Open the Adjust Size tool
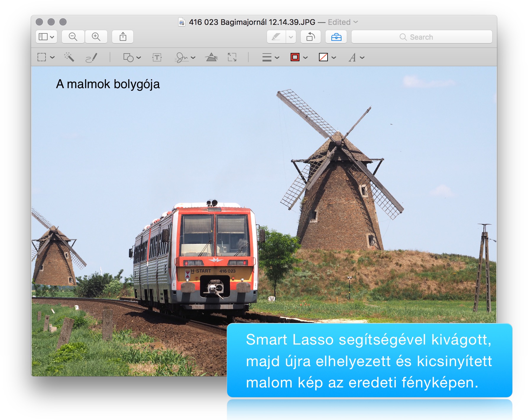528x420 pixels. (x=232, y=57)
